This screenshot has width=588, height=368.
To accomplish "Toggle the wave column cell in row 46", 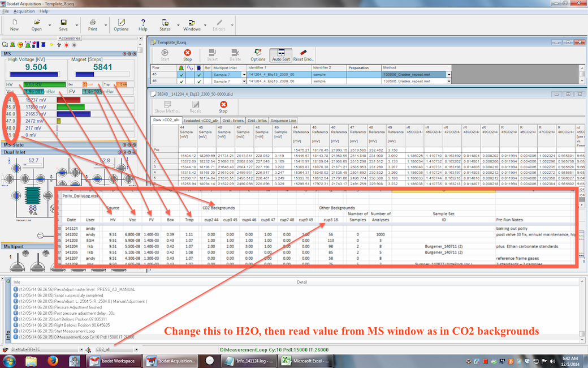I will click(x=191, y=81).
